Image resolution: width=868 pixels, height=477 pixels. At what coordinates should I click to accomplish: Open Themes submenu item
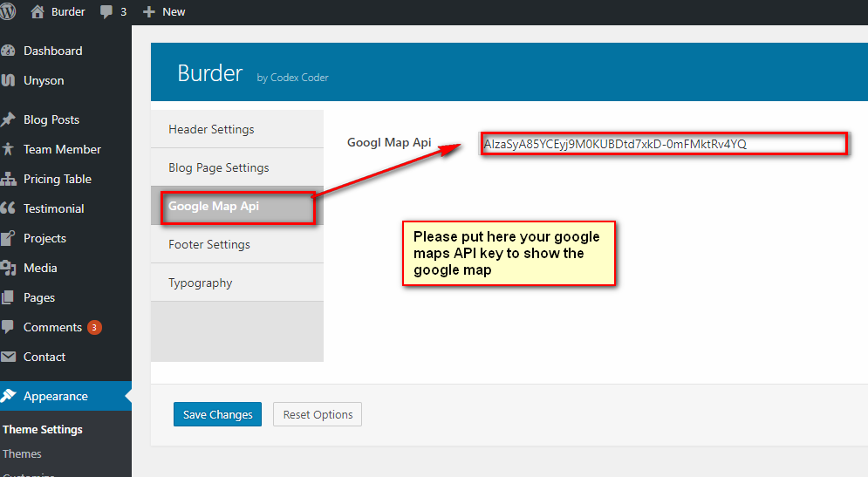click(x=22, y=453)
